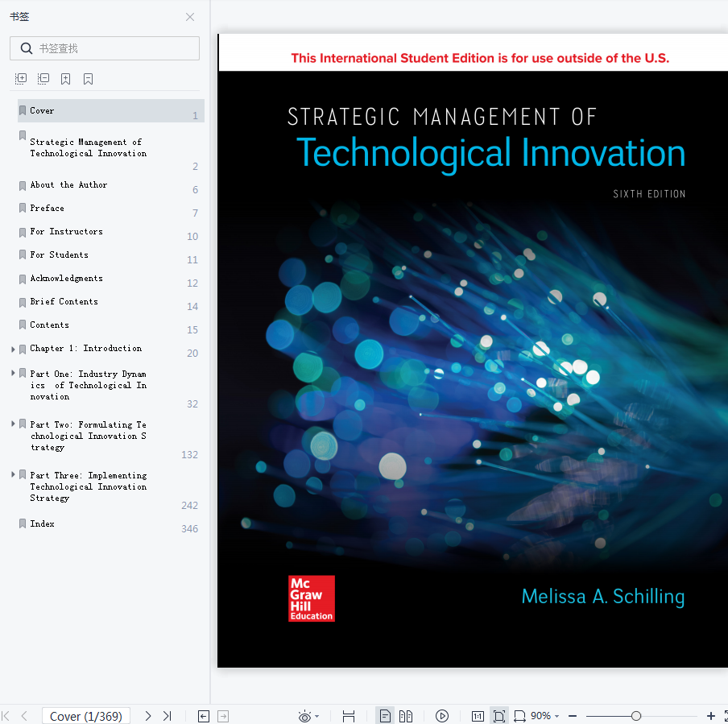Screen dimensions: 728x724
Task: Click the bookmark search field
Action: pos(105,48)
